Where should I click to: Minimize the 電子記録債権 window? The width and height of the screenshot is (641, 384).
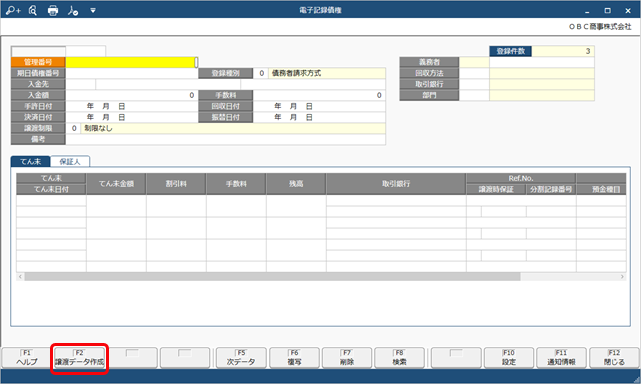click(587, 11)
